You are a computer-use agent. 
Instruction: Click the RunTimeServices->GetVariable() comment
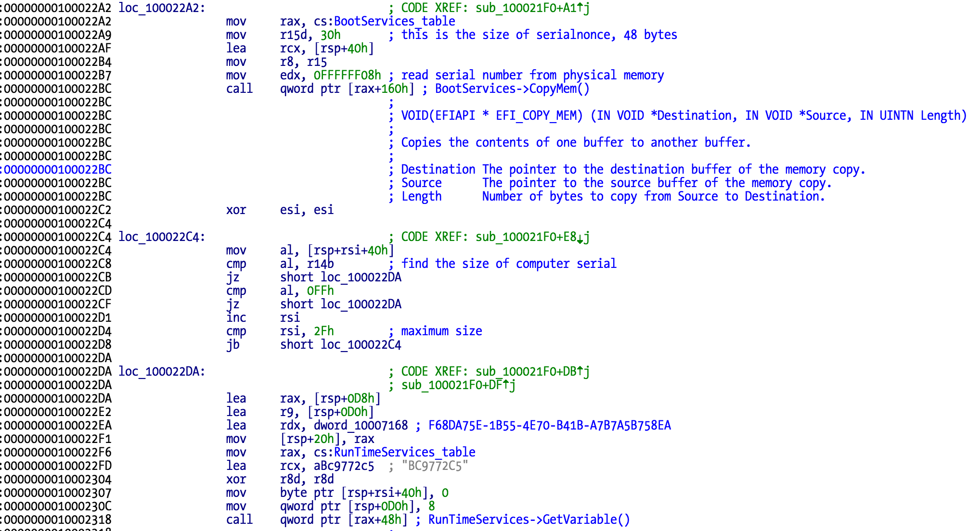[529, 519]
